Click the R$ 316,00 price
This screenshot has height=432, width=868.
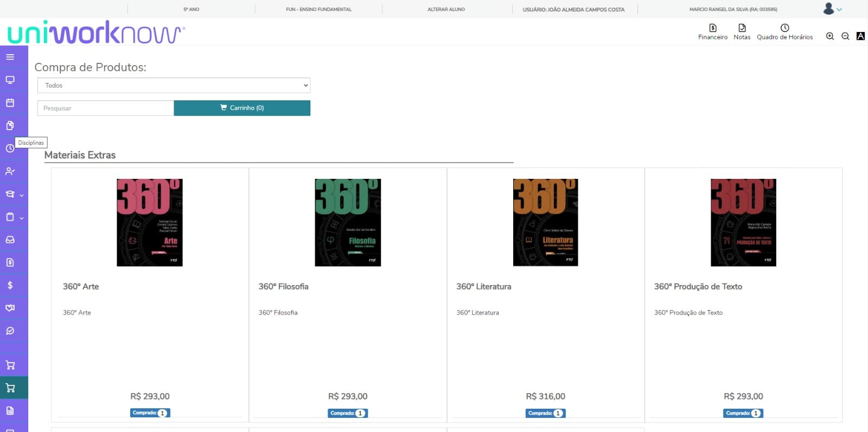coord(545,396)
